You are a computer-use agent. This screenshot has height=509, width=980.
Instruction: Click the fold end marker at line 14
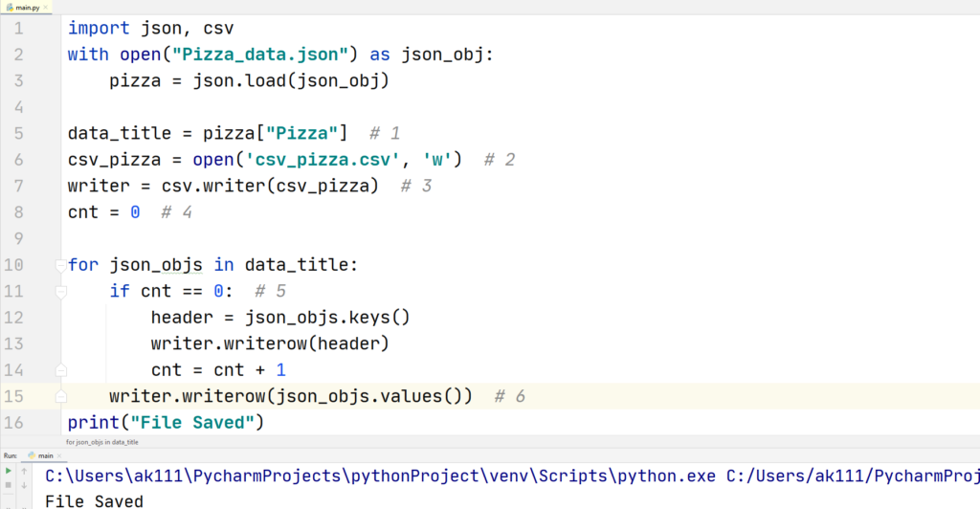click(x=60, y=370)
